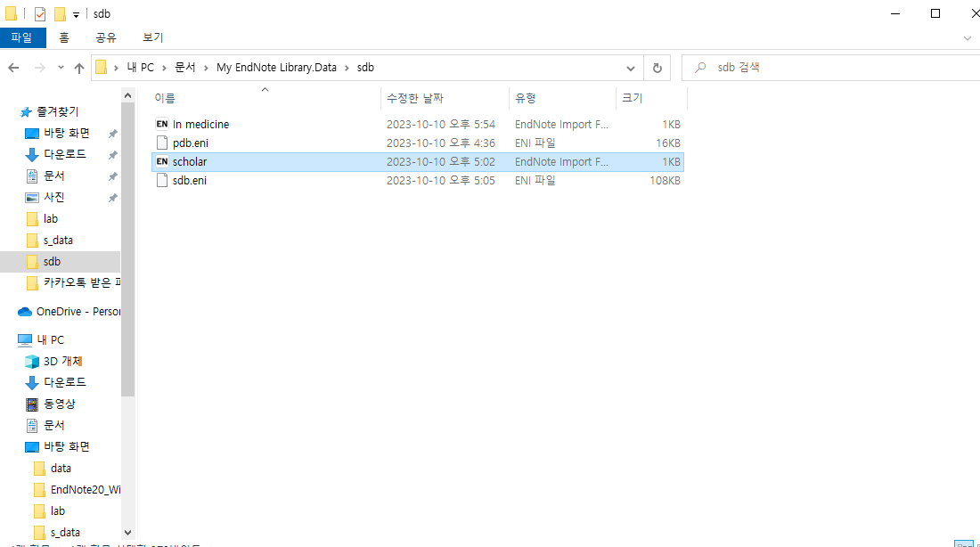Maximize the sdb Explorer window
Image resolution: width=980 pixels, height=547 pixels.
pos(935,13)
